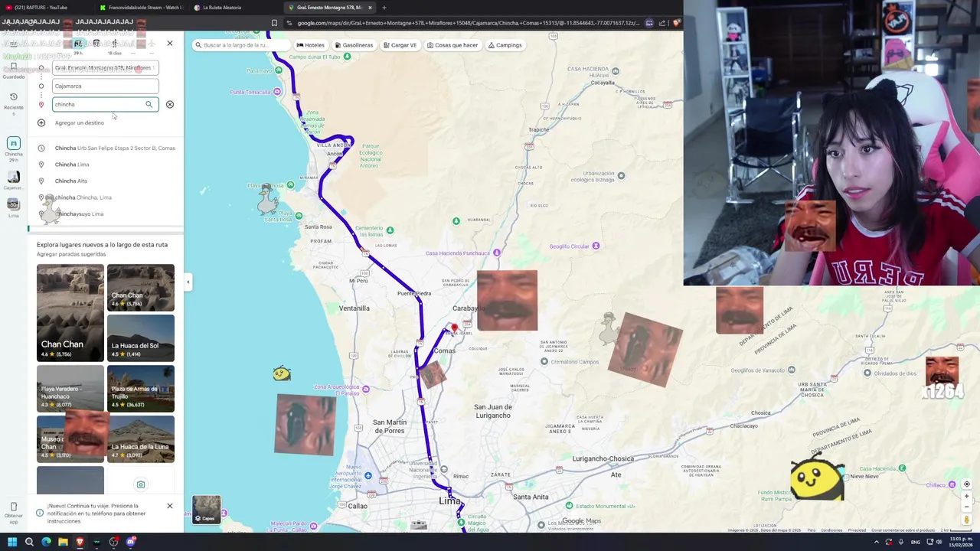Image resolution: width=980 pixels, height=551 pixels.
Task: Choose suggestion Chincha Lima
Action: pos(107,165)
